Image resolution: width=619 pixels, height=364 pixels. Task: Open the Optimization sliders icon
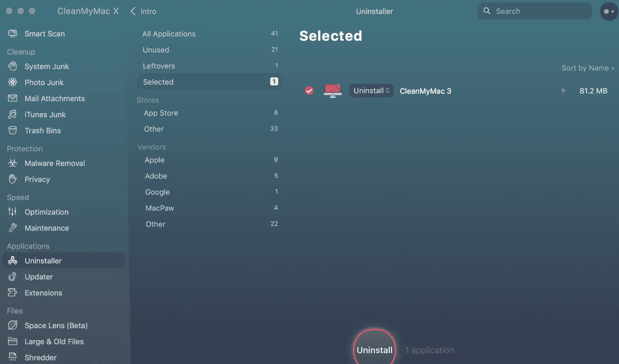[12, 212]
